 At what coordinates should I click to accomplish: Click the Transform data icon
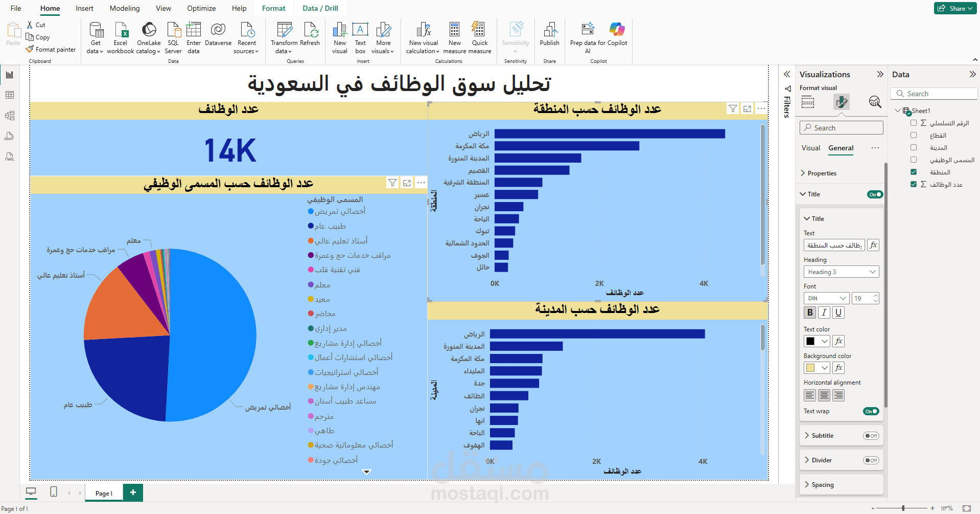(x=284, y=30)
